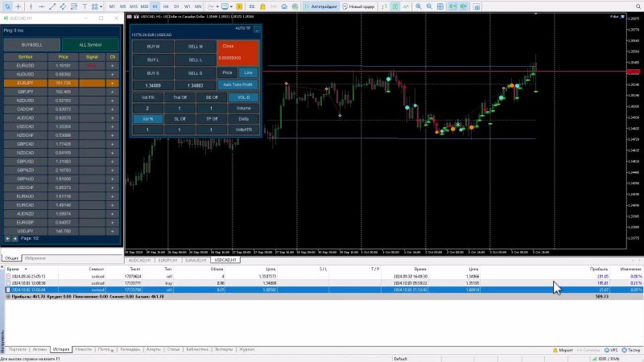Switch chart to D1 timeframe
This screenshot has height=362, width=644.
176,6
